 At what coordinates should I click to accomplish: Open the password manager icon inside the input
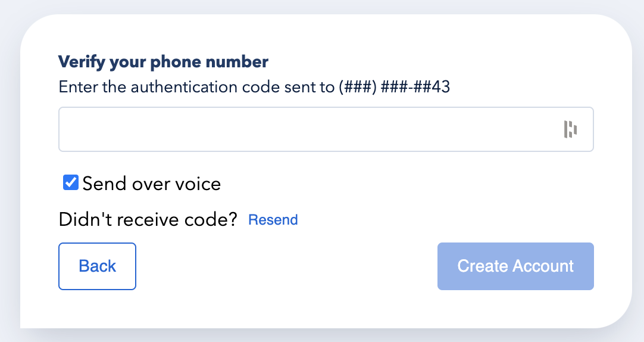point(570,129)
